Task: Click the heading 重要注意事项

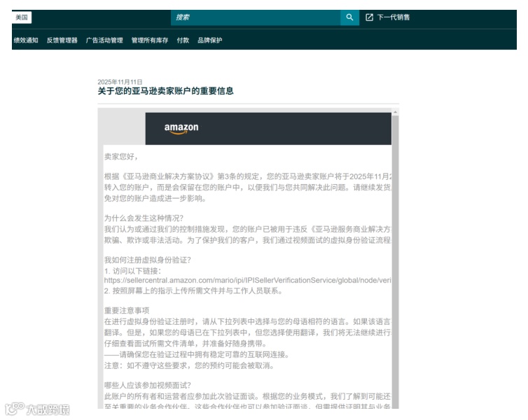Action: pos(127,310)
